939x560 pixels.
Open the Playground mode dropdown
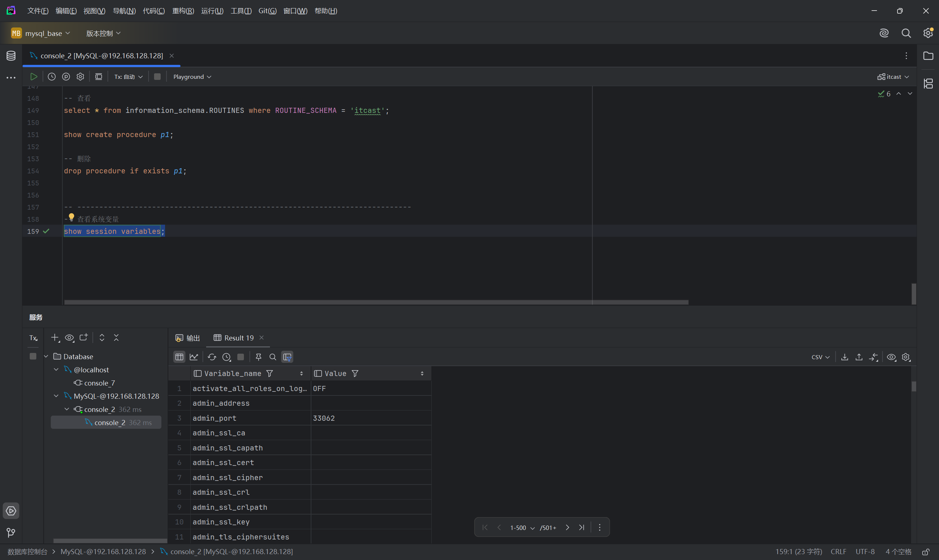click(x=192, y=77)
